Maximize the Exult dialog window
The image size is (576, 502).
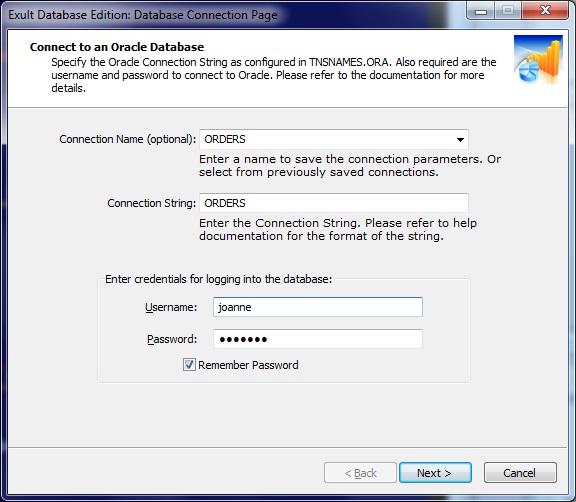(x=508, y=11)
